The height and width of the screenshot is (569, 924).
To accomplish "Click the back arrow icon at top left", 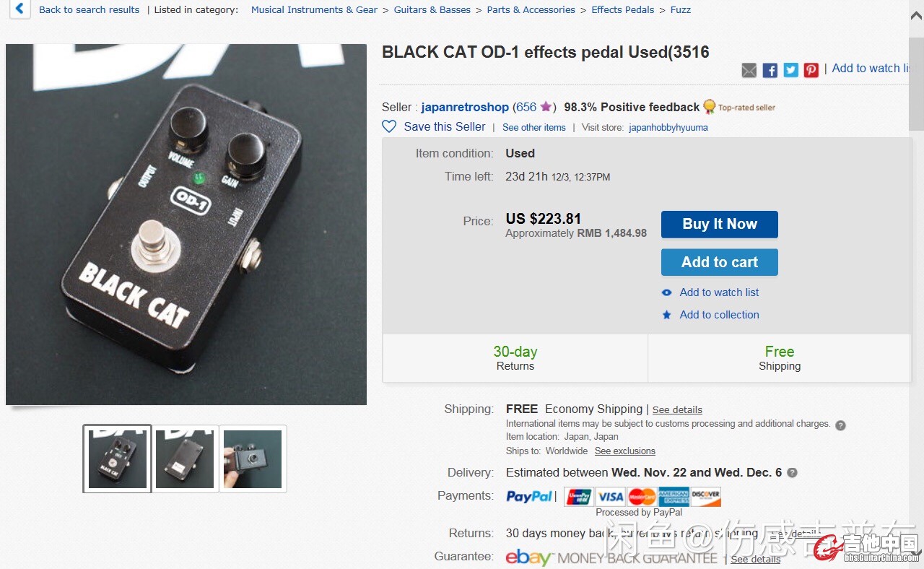I will tap(19, 9).
